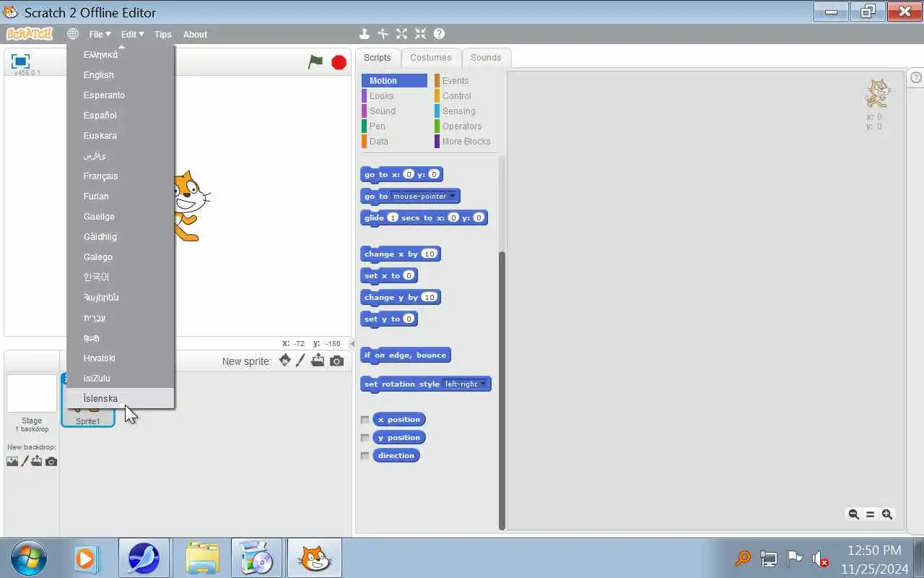Open the Tips menu item
Viewport: 924px width, 578px height.
[x=163, y=34]
